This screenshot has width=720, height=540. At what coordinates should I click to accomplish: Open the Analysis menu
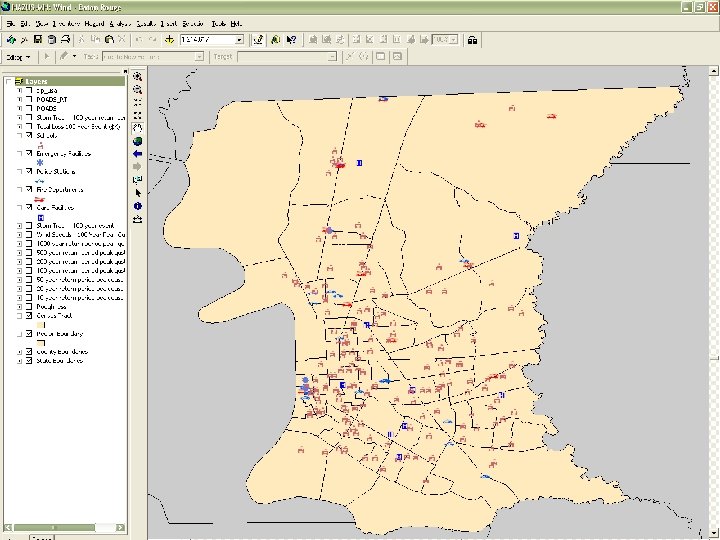pos(119,22)
